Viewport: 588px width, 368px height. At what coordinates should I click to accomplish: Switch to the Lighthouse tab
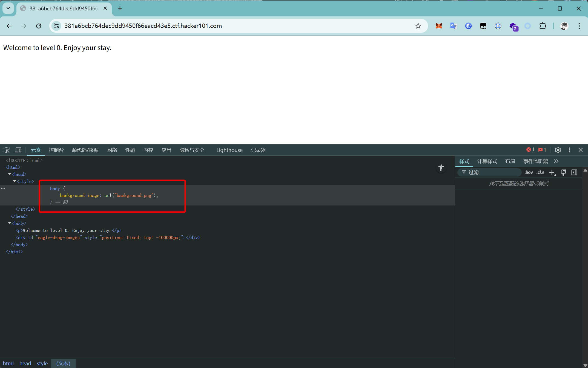[x=230, y=150]
